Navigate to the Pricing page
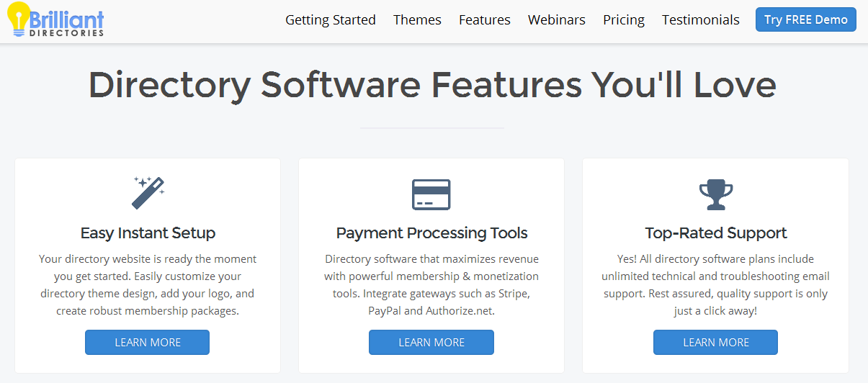Screen dimensions: 868x383 624,20
